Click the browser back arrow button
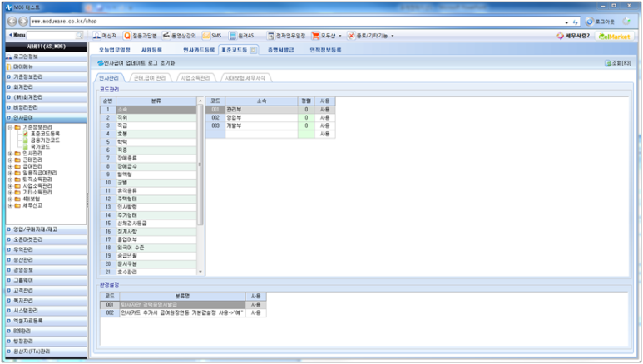Viewport: 643px width, 364px height. (12, 22)
